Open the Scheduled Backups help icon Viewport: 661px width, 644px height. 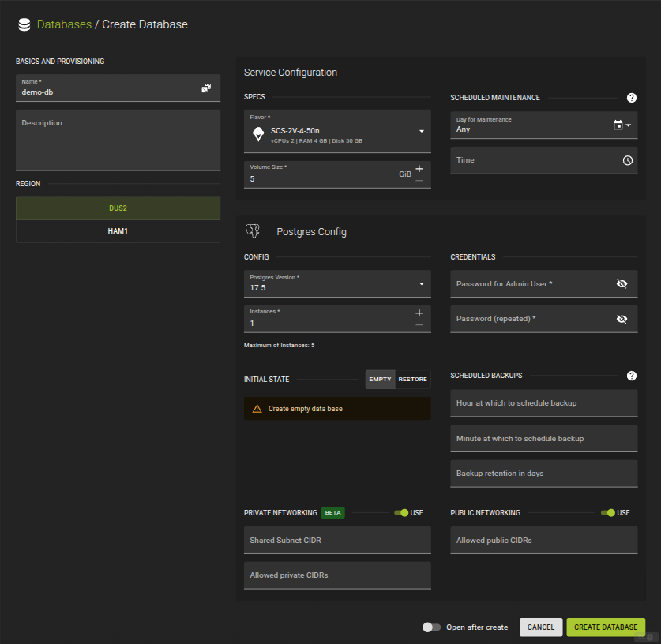pos(631,376)
